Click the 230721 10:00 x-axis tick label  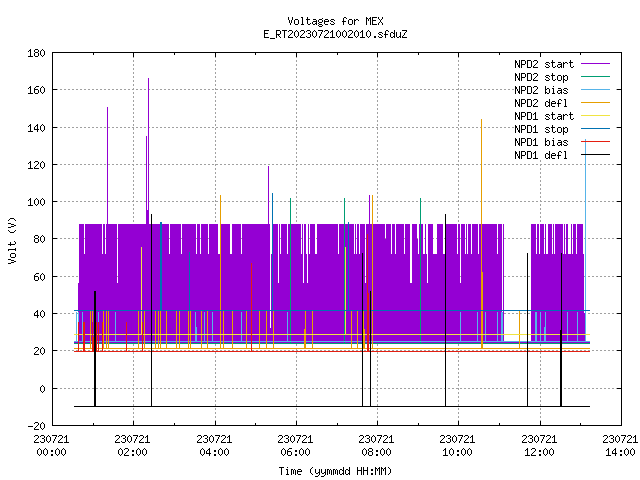[x=457, y=445]
